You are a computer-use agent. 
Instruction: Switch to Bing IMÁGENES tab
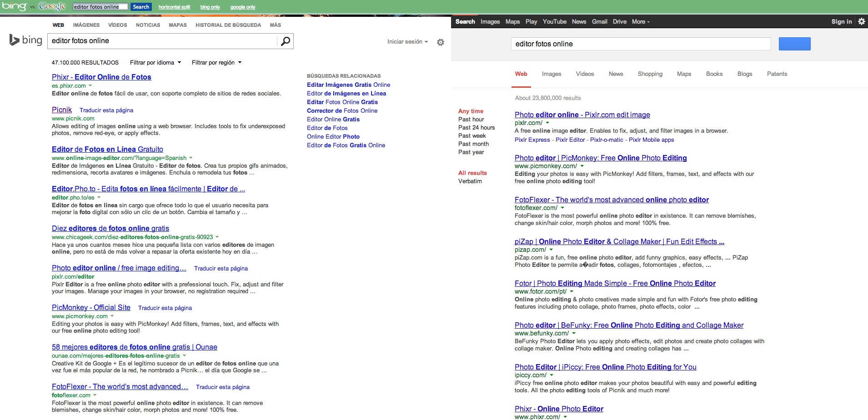(86, 25)
